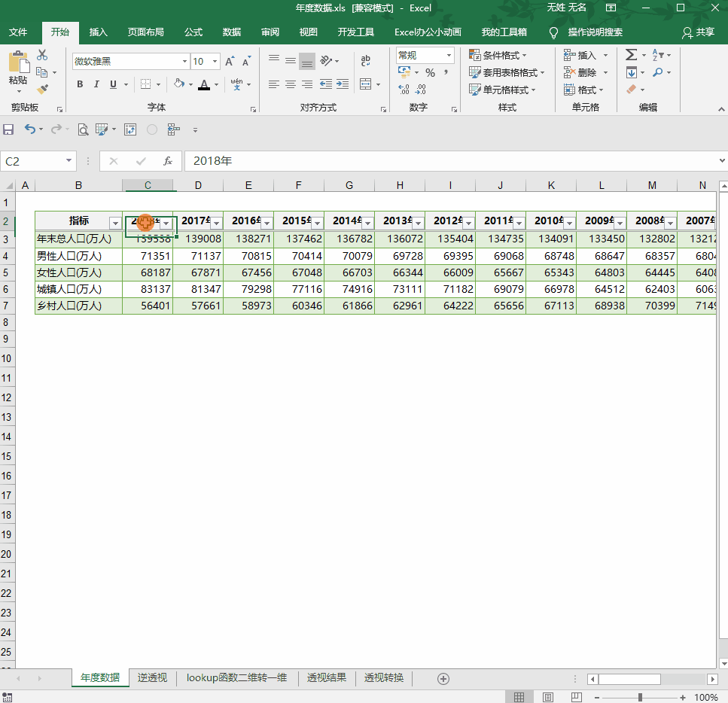Click Decrease Decimal icon
Image resolution: width=728 pixels, height=703 pixels.
pyautogui.click(x=421, y=89)
